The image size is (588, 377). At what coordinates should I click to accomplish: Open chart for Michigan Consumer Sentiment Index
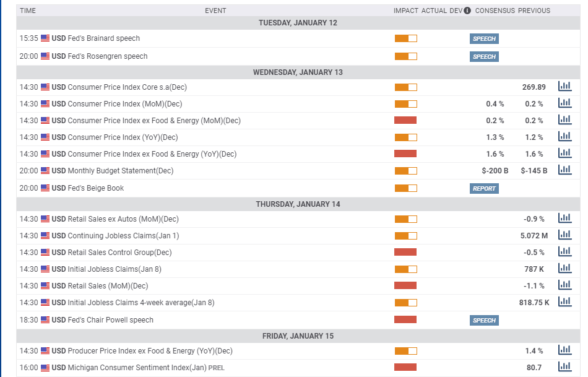coord(564,367)
